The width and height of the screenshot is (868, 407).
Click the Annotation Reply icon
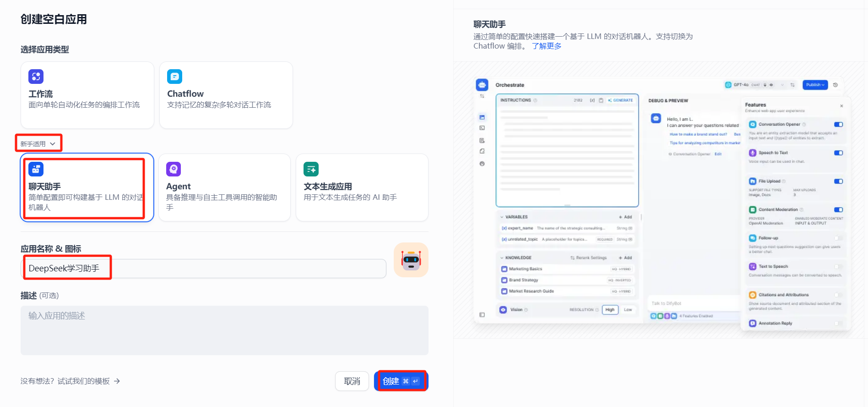tap(753, 324)
